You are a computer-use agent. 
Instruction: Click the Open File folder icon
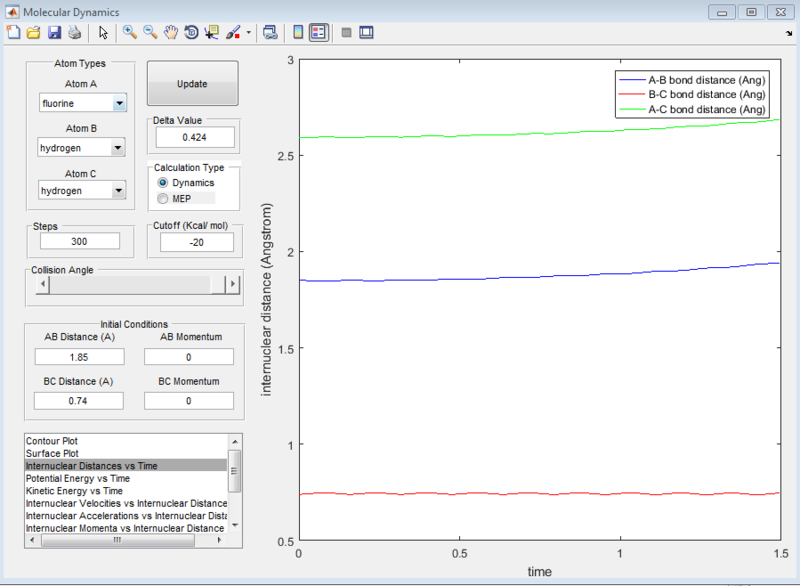pyautogui.click(x=33, y=32)
